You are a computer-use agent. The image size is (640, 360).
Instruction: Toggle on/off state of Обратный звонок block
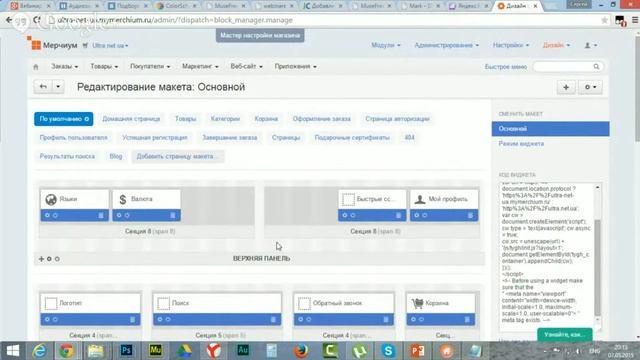[x=309, y=319]
